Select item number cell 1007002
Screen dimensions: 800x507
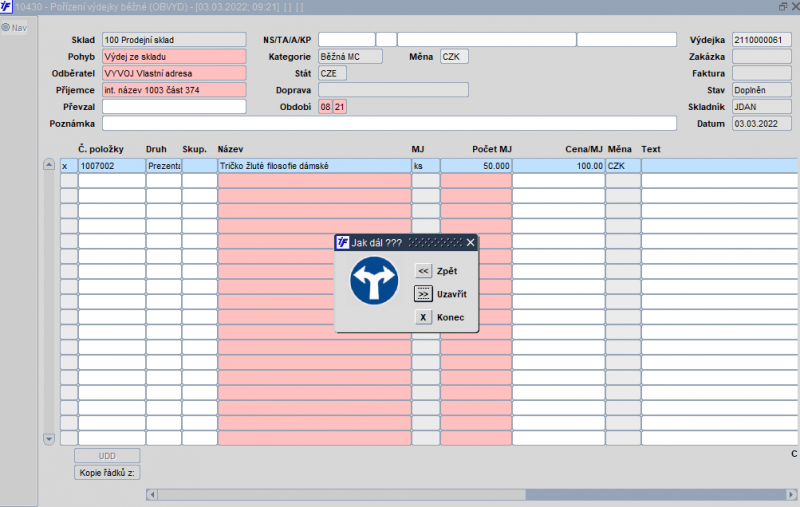click(112, 166)
